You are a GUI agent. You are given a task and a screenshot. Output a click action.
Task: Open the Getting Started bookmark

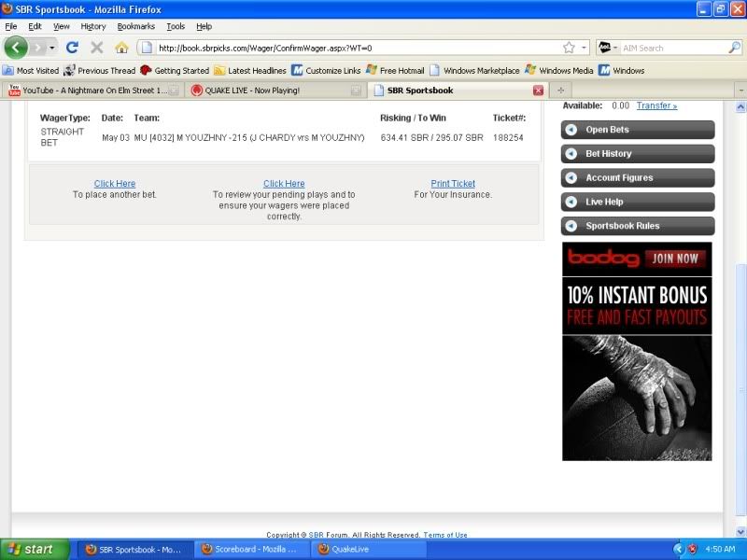pyautogui.click(x=175, y=71)
